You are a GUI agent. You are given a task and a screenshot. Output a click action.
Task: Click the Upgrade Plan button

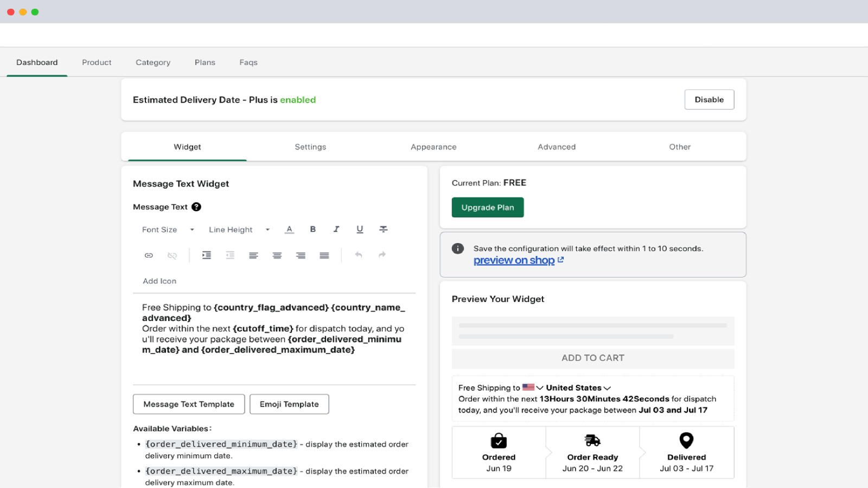pos(487,208)
